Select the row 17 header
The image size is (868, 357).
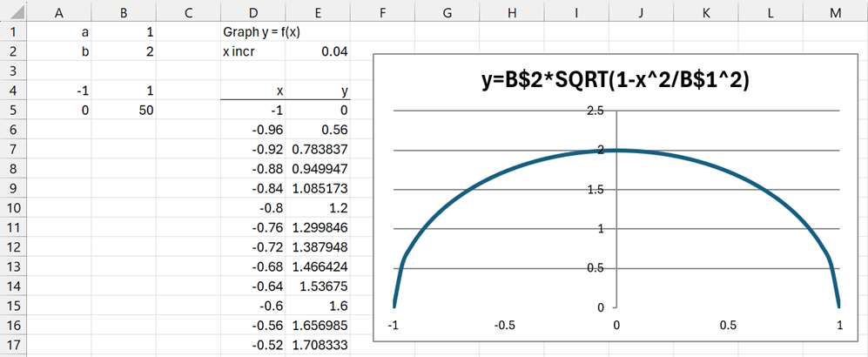coord(14,347)
